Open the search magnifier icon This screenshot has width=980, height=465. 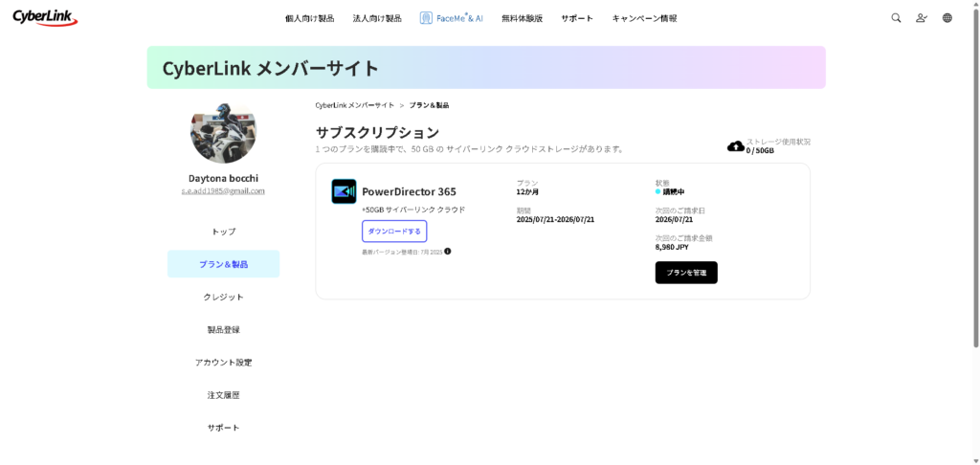pyautogui.click(x=896, y=18)
